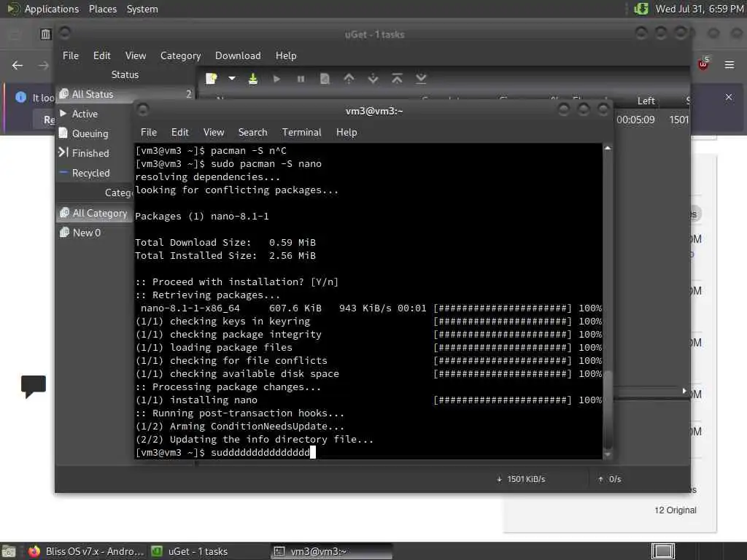The width and height of the screenshot is (747, 560).
Task: Open uGet Category menu
Action: click(181, 55)
